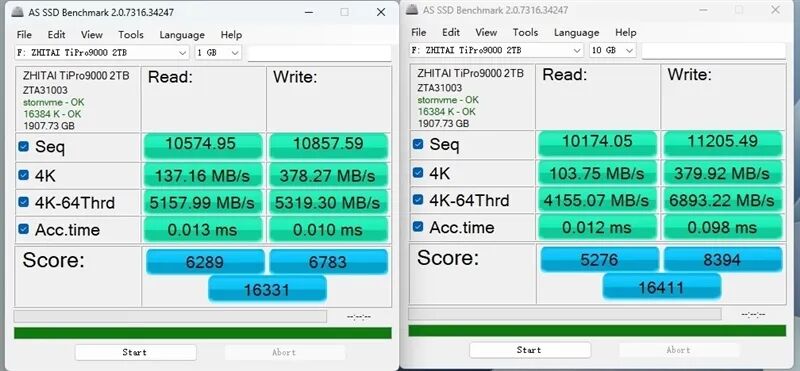Open the 1 GB test size dropdown
Viewport: 800px width, 371px height.
click(218, 53)
